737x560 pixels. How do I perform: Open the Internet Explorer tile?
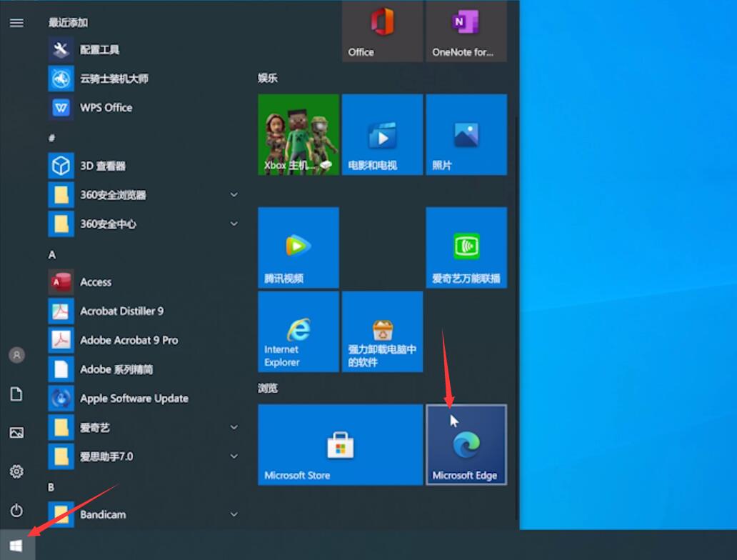(299, 331)
